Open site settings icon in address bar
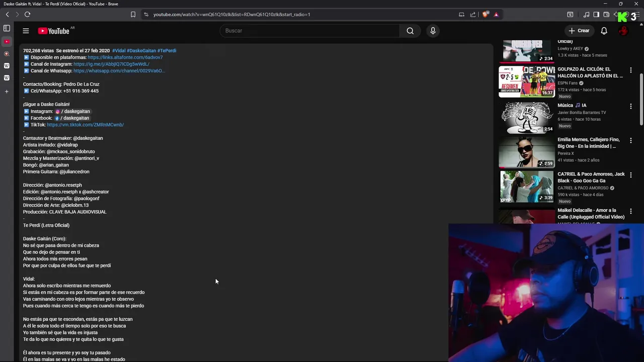Viewport: 644px width, 362px height. pos(146,15)
